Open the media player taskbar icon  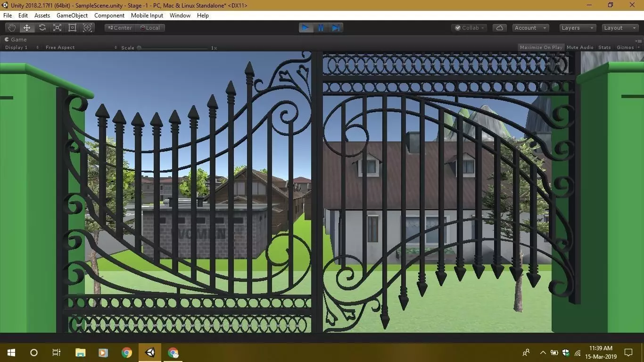[x=103, y=353]
